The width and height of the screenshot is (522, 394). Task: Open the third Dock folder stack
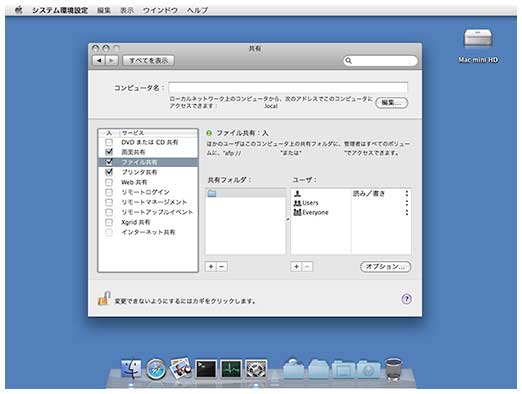click(x=343, y=369)
